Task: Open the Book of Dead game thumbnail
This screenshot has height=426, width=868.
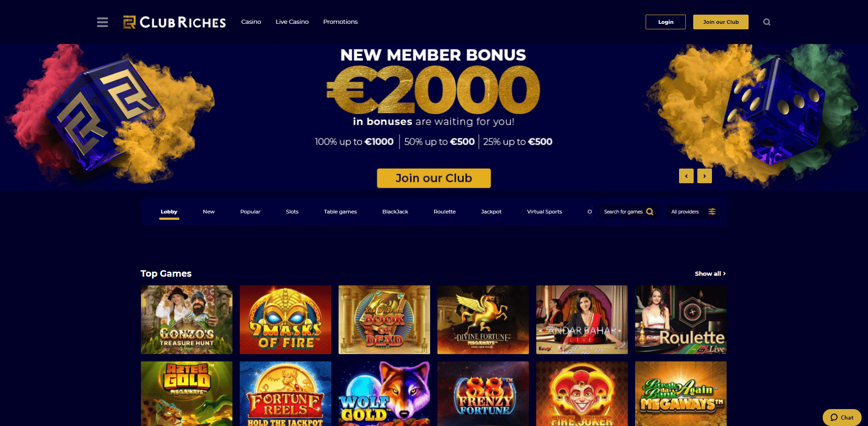Action: 384,320
